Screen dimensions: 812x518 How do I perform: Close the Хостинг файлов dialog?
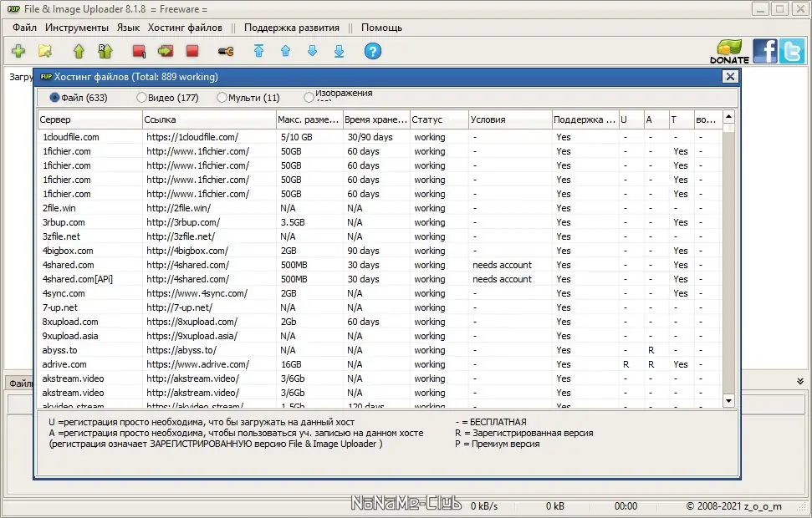click(730, 77)
